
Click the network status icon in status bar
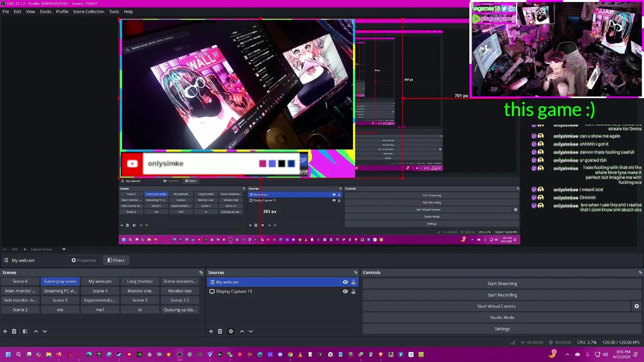tap(513, 342)
